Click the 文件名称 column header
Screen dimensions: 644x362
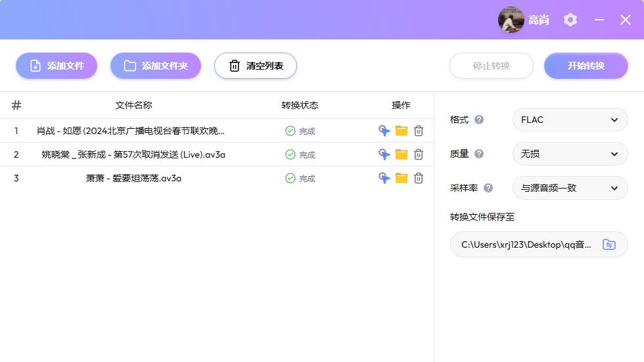[133, 105]
